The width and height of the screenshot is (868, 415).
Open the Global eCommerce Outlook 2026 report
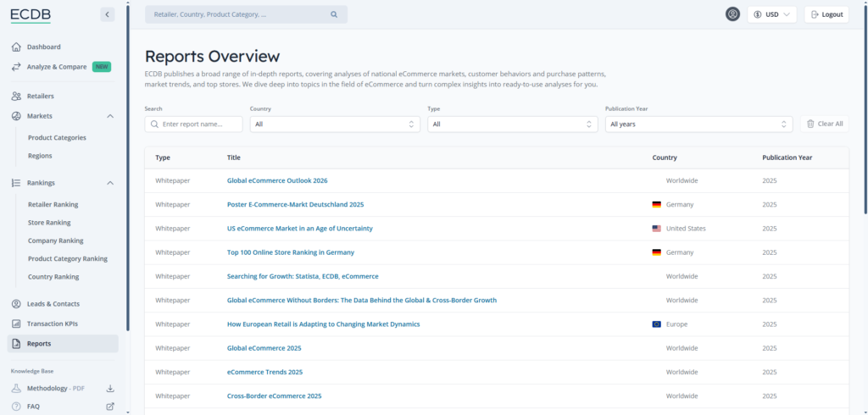click(277, 180)
